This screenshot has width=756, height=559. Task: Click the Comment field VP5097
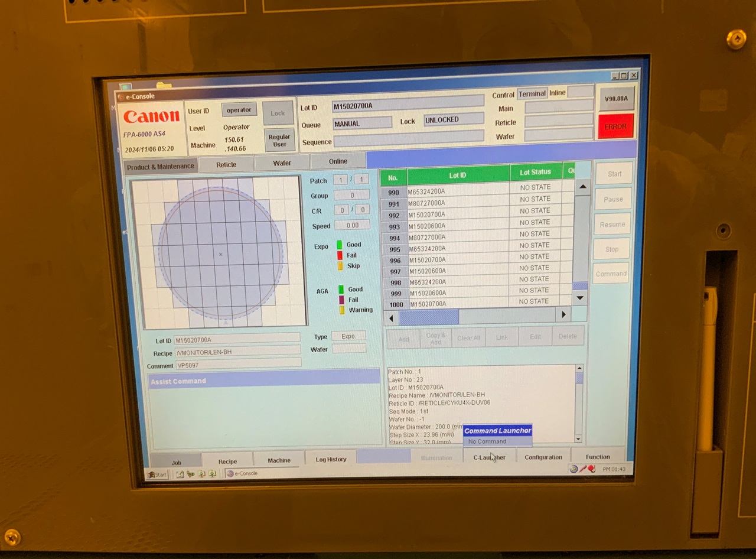[x=238, y=364]
